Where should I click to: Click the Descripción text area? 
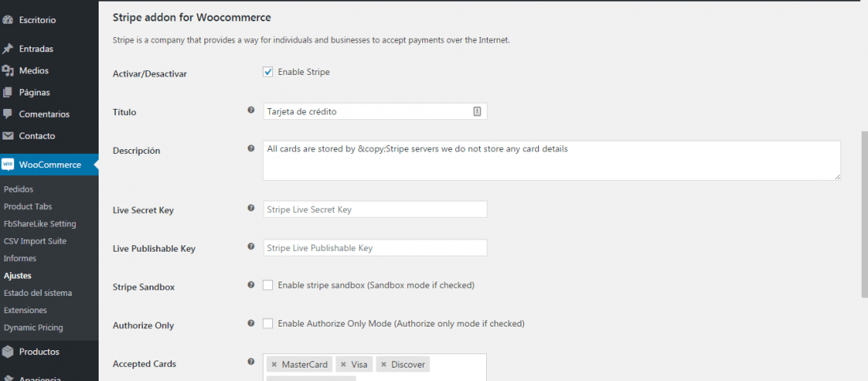point(552,160)
